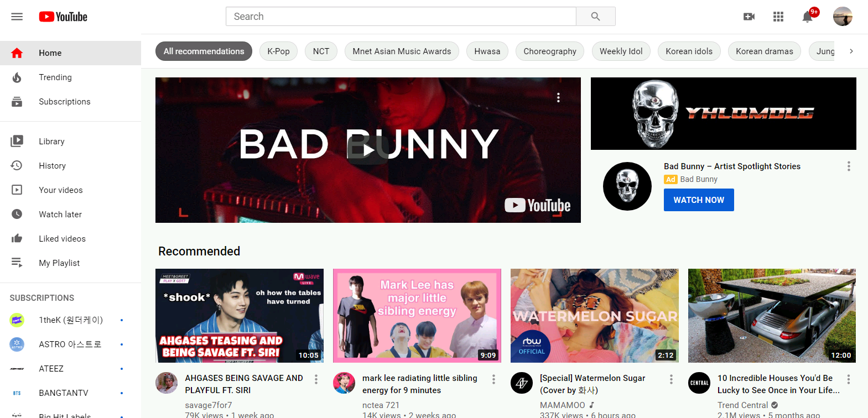Click the WATCH NOW button
The image size is (868, 418).
pyautogui.click(x=699, y=200)
